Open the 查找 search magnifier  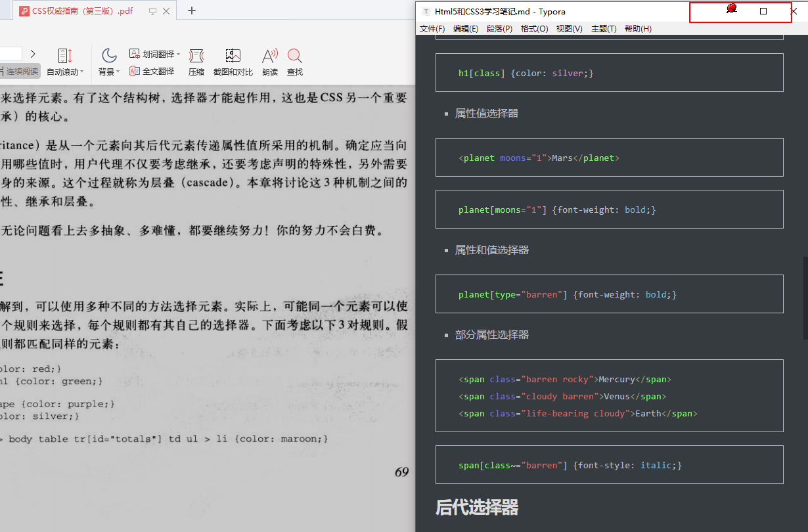coord(295,56)
